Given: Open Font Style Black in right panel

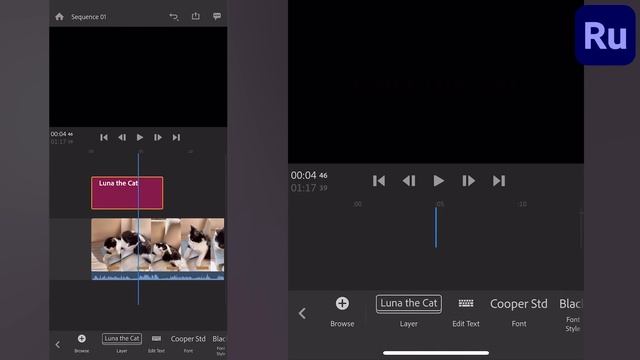Looking at the screenshot, I should tap(571, 304).
